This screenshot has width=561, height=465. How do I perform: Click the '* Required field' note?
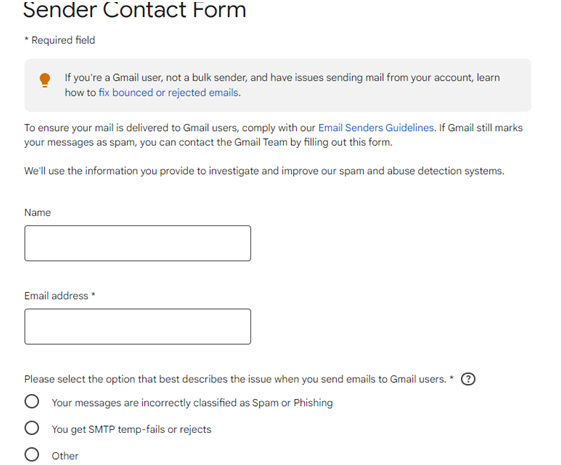pos(60,40)
